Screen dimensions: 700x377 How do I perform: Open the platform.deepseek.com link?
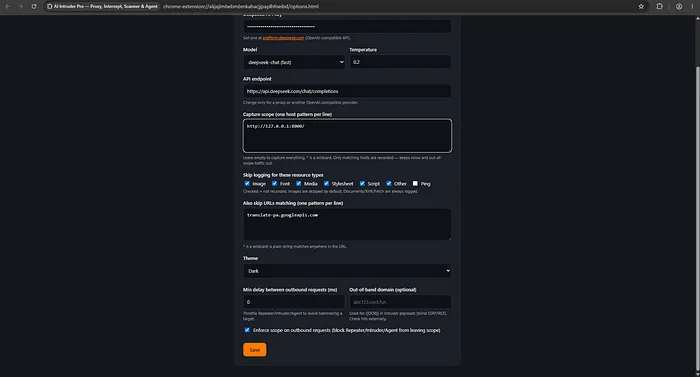[x=283, y=38]
